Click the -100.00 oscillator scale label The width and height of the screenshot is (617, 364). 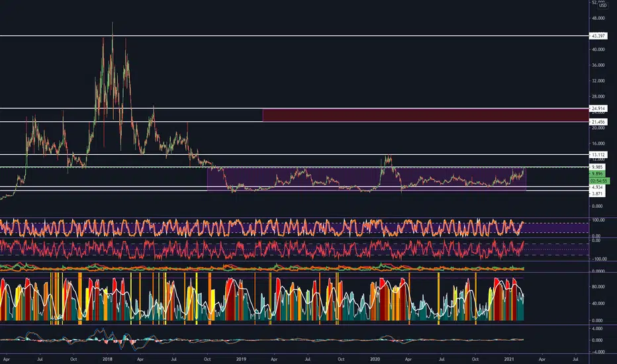pyautogui.click(x=598, y=259)
